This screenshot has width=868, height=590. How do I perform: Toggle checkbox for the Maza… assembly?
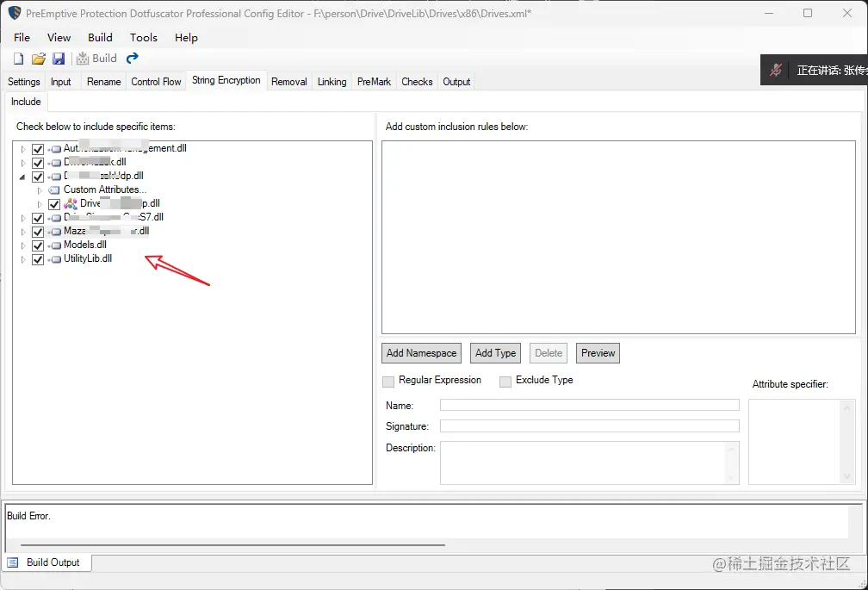click(38, 232)
